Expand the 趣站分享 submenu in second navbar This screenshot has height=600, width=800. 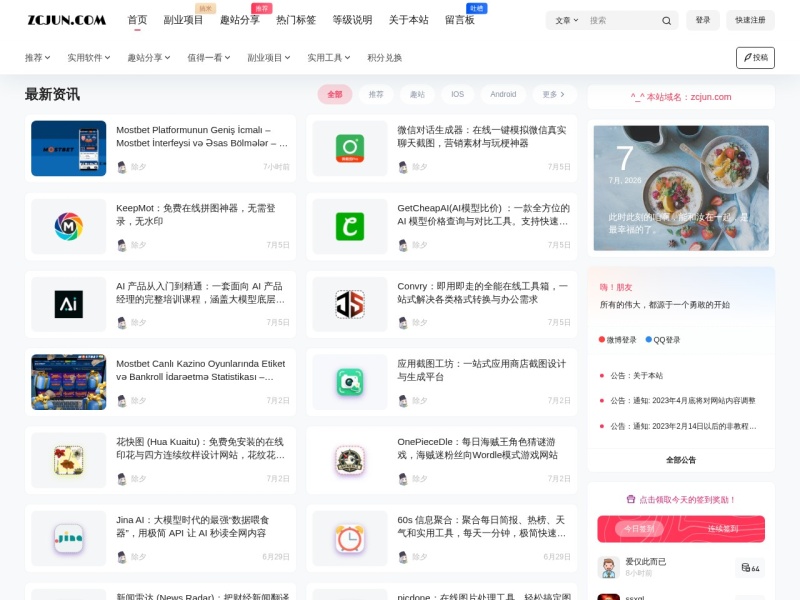point(148,58)
